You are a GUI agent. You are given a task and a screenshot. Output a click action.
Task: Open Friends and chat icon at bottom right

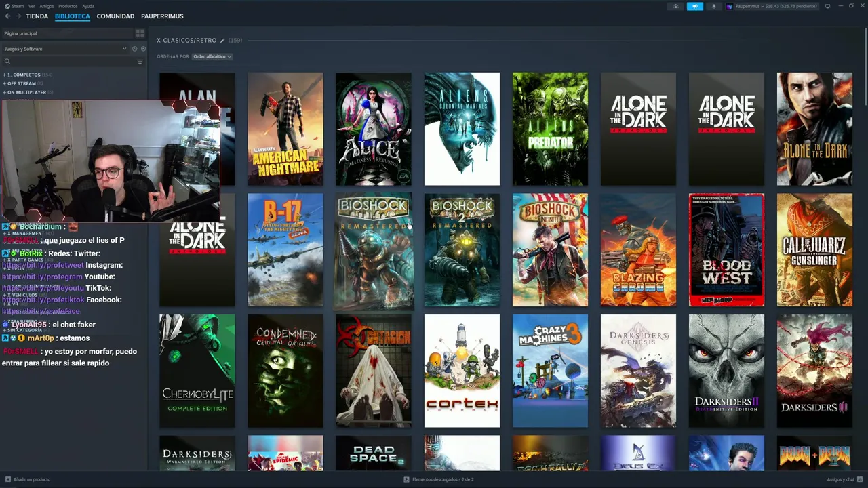[x=859, y=479]
